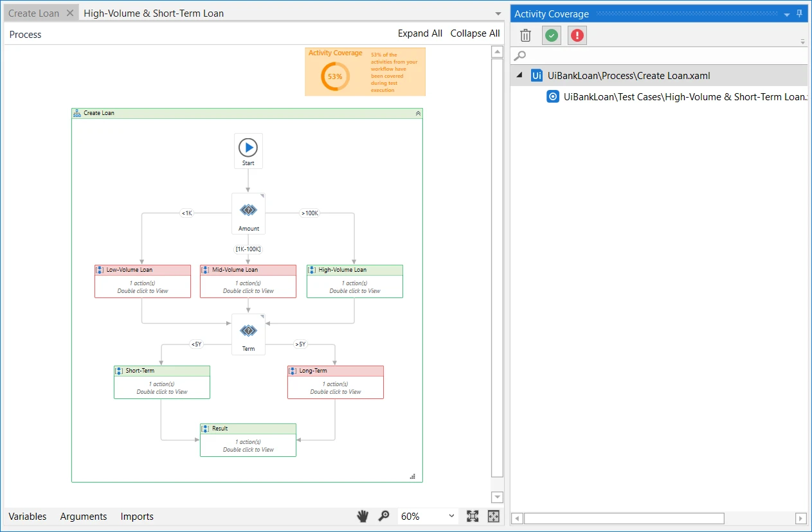Click the trash icon to clear coverage
This screenshot has width=812, height=532.
tap(526, 35)
